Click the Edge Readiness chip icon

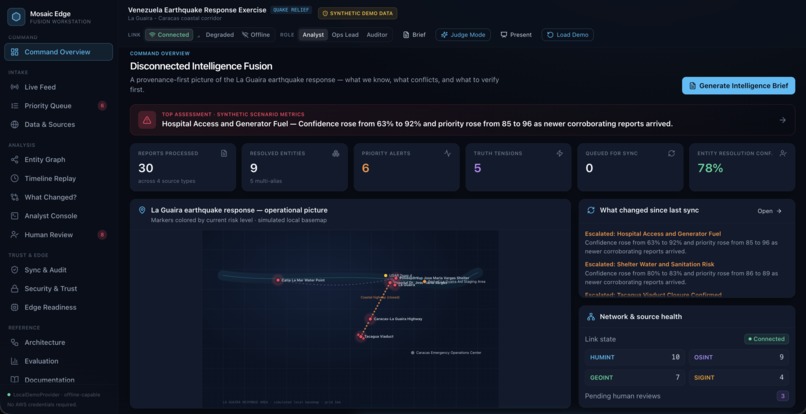click(x=14, y=308)
